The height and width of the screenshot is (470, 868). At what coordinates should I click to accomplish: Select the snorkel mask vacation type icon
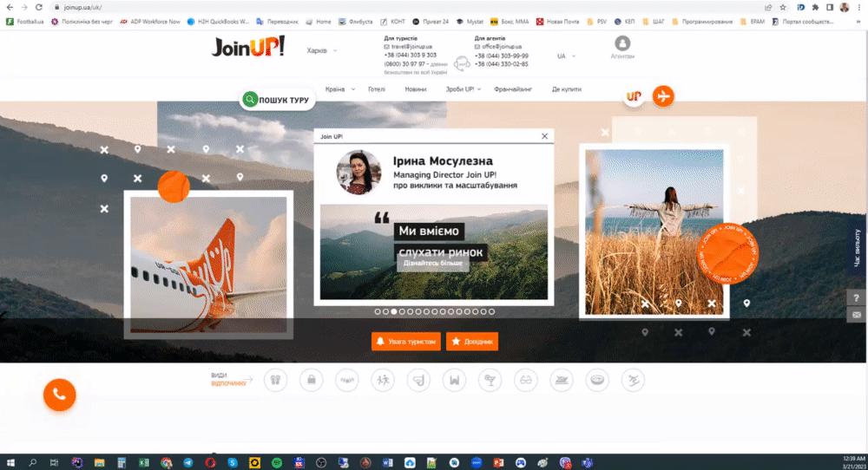pyautogui.click(x=418, y=380)
